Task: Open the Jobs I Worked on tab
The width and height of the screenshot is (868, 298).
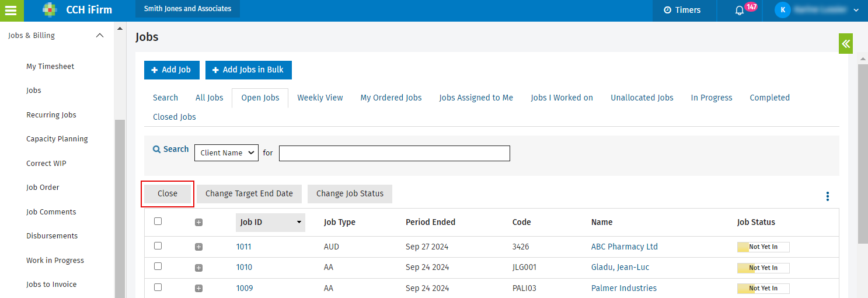Action: (x=562, y=98)
